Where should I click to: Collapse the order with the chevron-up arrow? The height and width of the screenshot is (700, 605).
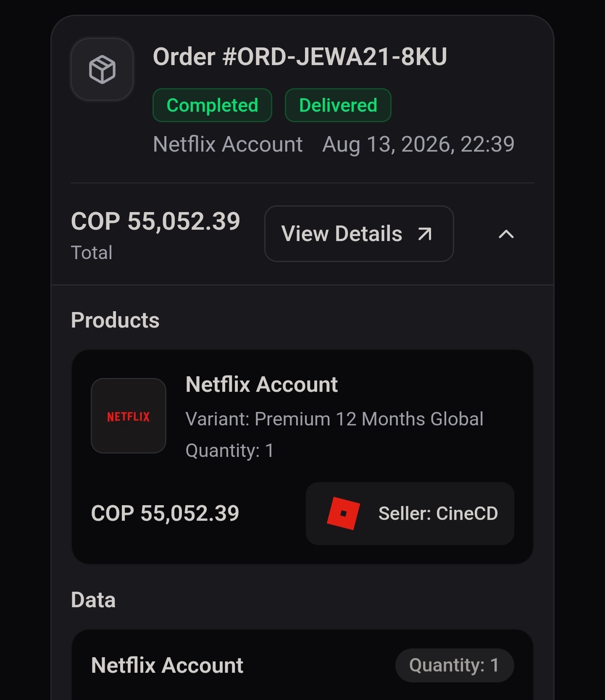click(506, 234)
